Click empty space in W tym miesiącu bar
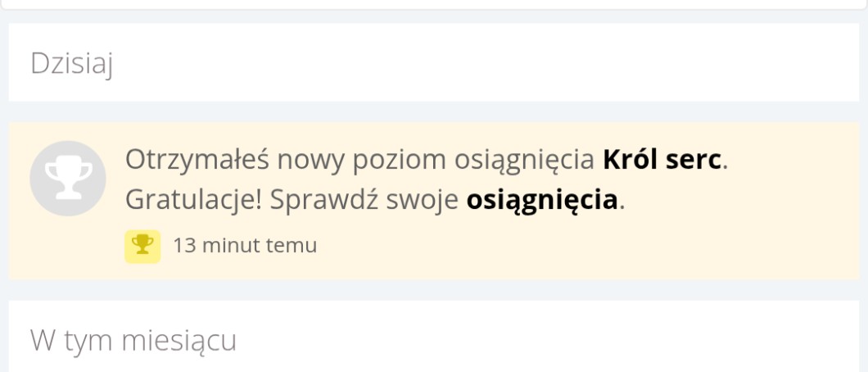 532,339
